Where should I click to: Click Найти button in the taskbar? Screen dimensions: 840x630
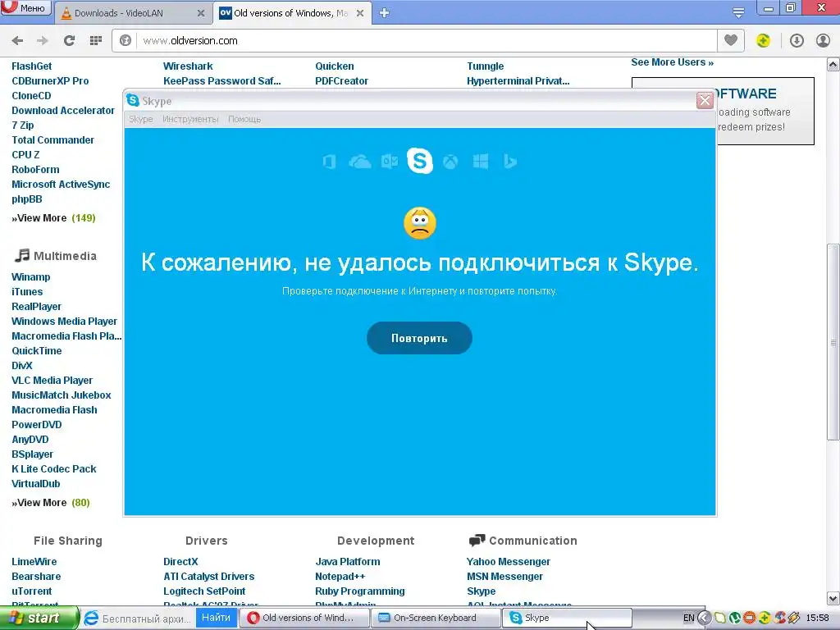pyautogui.click(x=216, y=618)
